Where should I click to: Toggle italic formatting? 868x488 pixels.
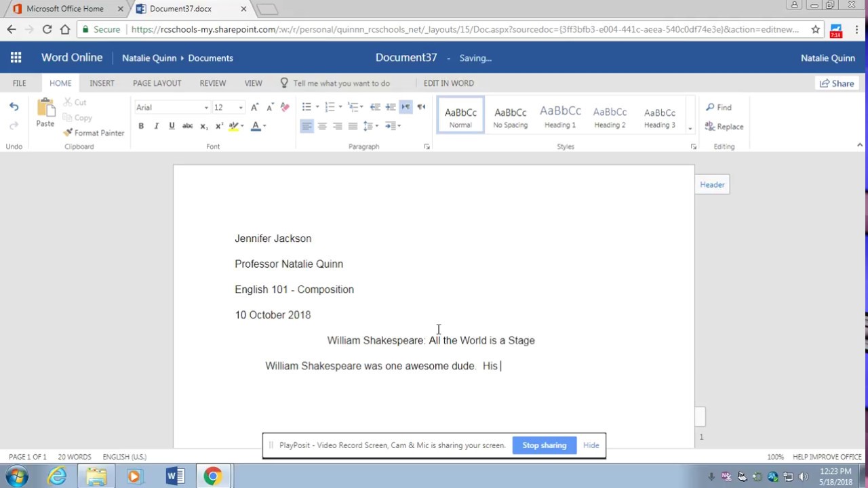[x=157, y=126]
